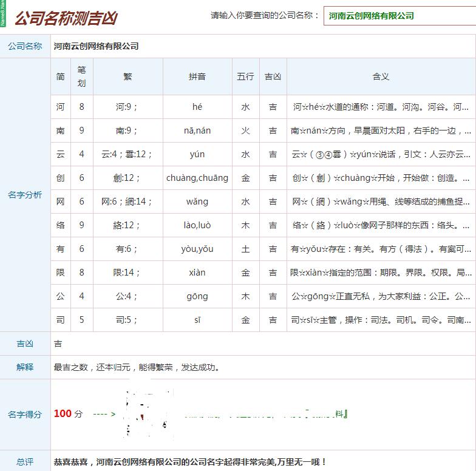Click the traditional form cell 網:14
476x471 pixels.
127,202
